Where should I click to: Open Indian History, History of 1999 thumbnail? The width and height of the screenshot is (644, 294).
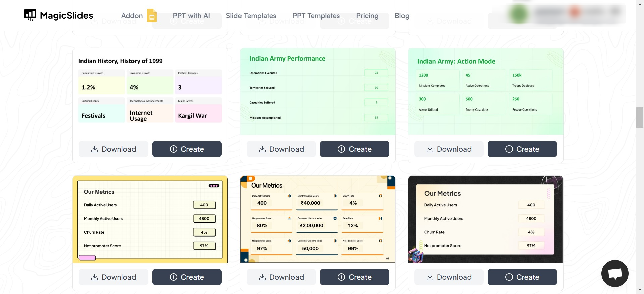pyautogui.click(x=150, y=91)
